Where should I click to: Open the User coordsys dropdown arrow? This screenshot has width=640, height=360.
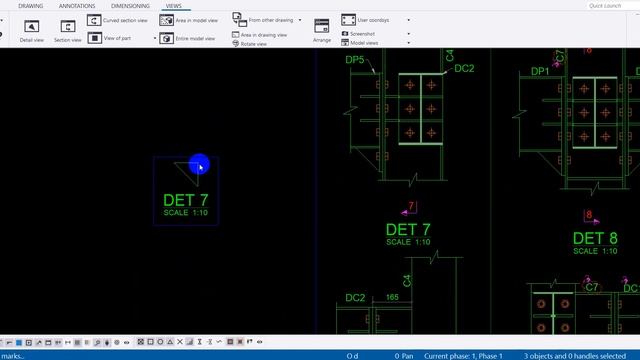(409, 20)
